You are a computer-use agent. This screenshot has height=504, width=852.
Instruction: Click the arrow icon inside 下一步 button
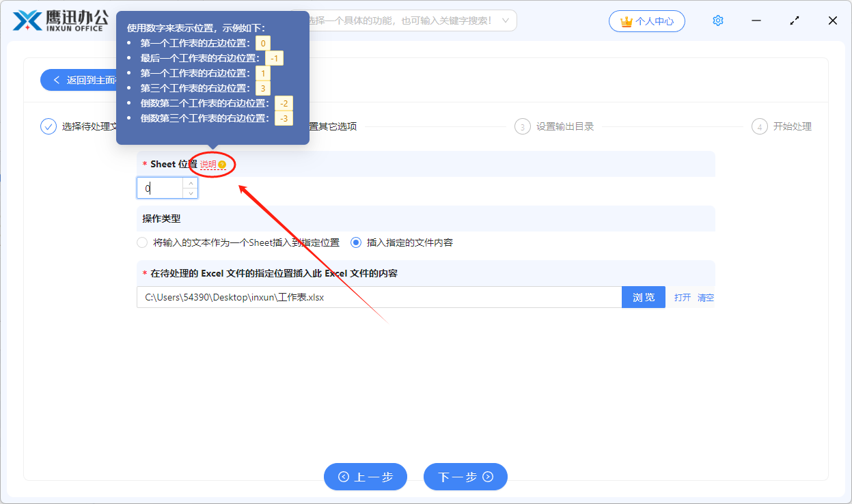[x=486, y=477]
